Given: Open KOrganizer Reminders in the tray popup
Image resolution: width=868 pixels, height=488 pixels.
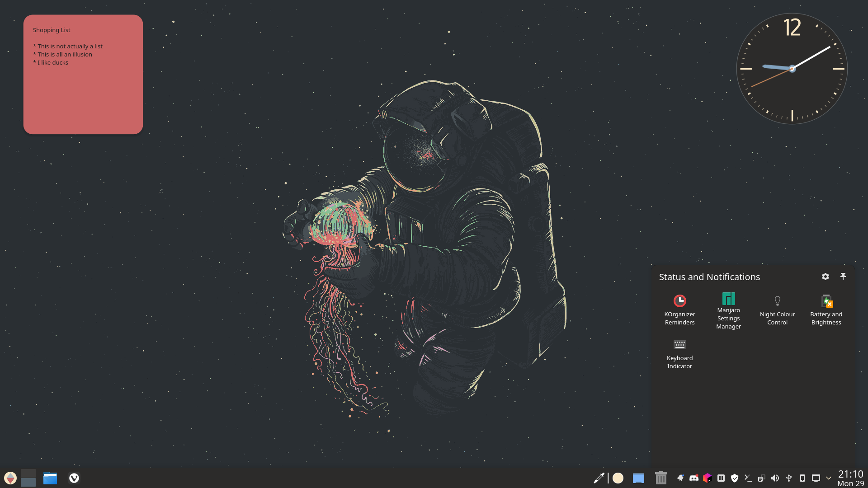Looking at the screenshot, I should [x=680, y=310].
